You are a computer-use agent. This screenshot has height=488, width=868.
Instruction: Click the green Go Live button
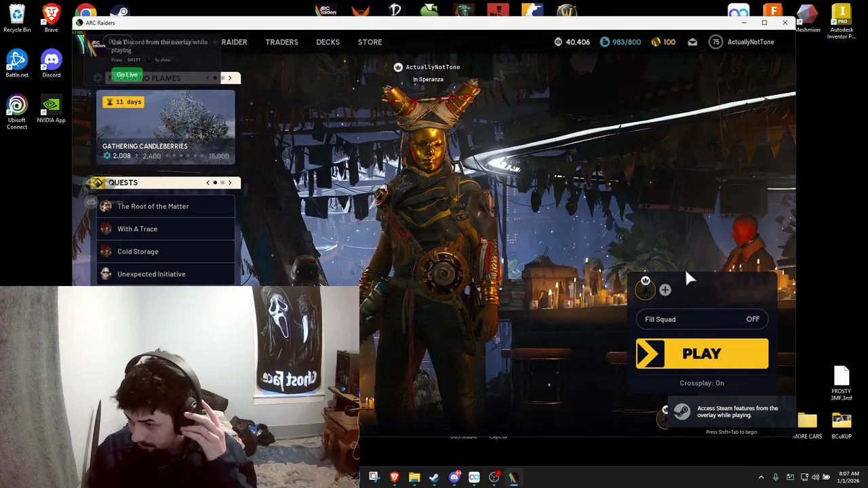[127, 75]
